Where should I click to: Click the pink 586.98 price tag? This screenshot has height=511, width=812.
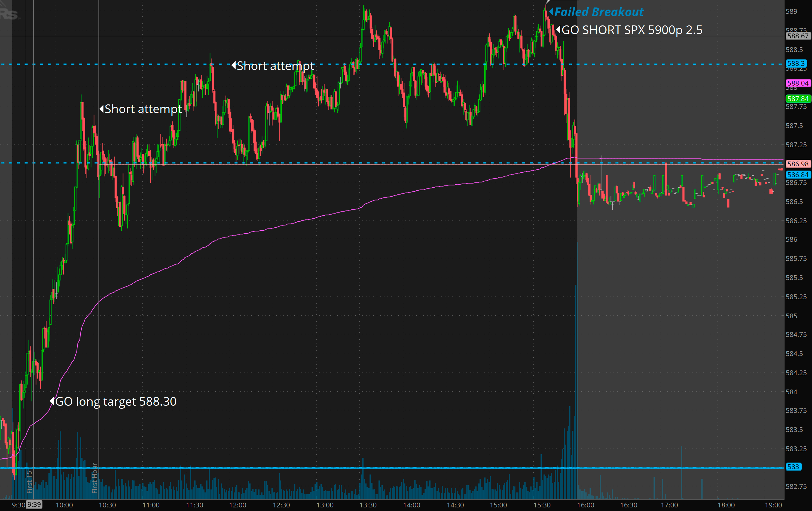pos(798,164)
